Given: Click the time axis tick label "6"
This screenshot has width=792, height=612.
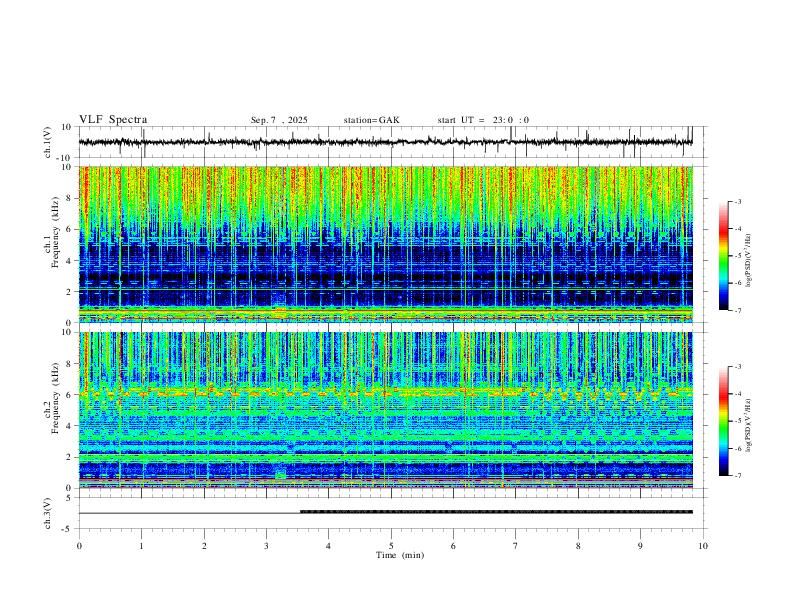Looking at the screenshot, I should point(453,546).
